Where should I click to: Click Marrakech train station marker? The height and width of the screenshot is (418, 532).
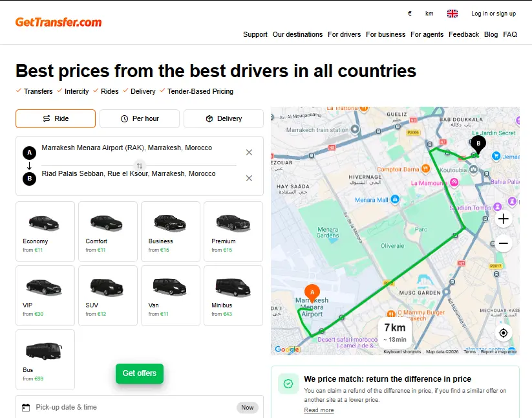(x=355, y=129)
